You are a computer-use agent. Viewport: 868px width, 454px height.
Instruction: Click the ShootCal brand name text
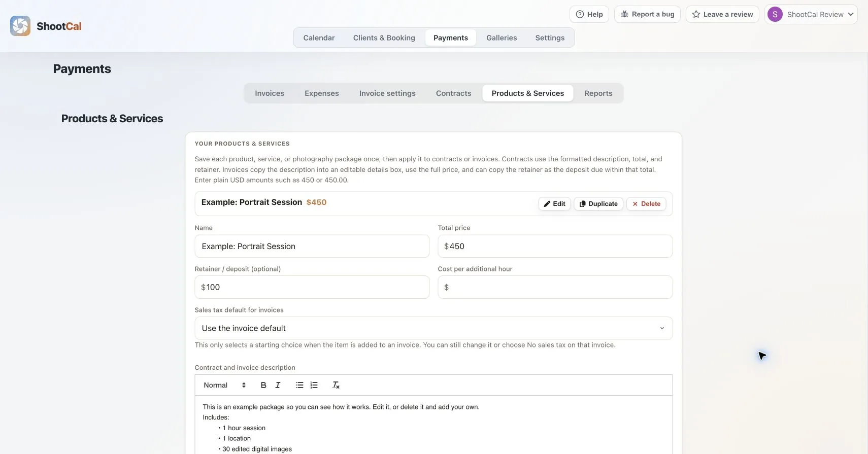coord(59,26)
